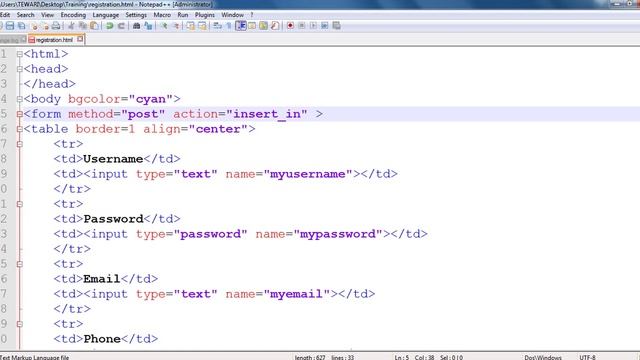Viewport: 640px width, 360px height.
Task: Open the Encoding menu
Action: coord(73,15)
